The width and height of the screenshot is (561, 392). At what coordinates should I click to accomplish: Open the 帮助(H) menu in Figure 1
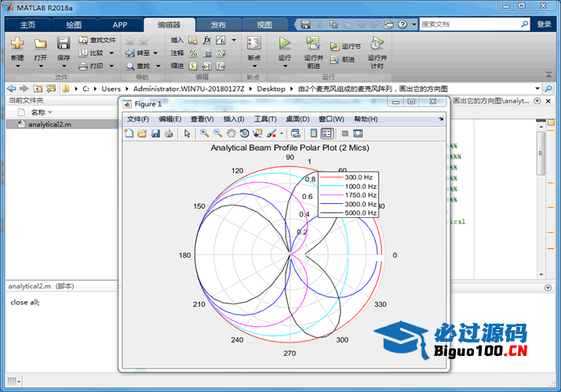pos(366,119)
